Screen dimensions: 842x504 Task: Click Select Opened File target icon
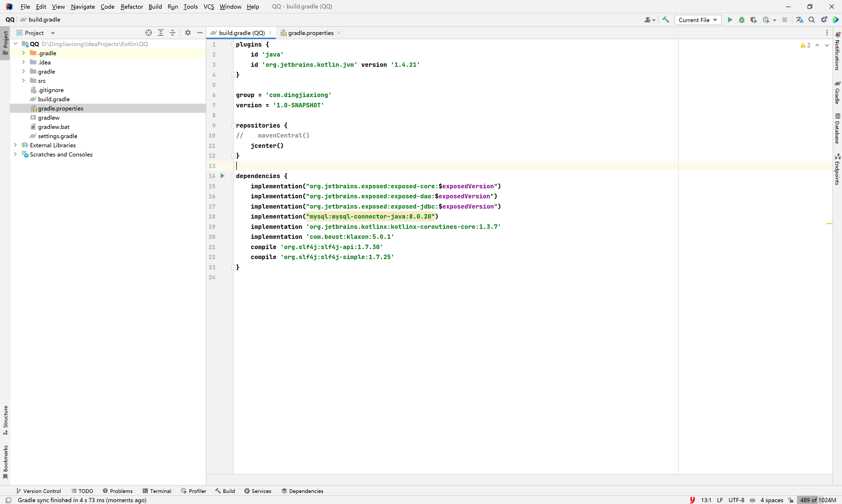[148, 33]
